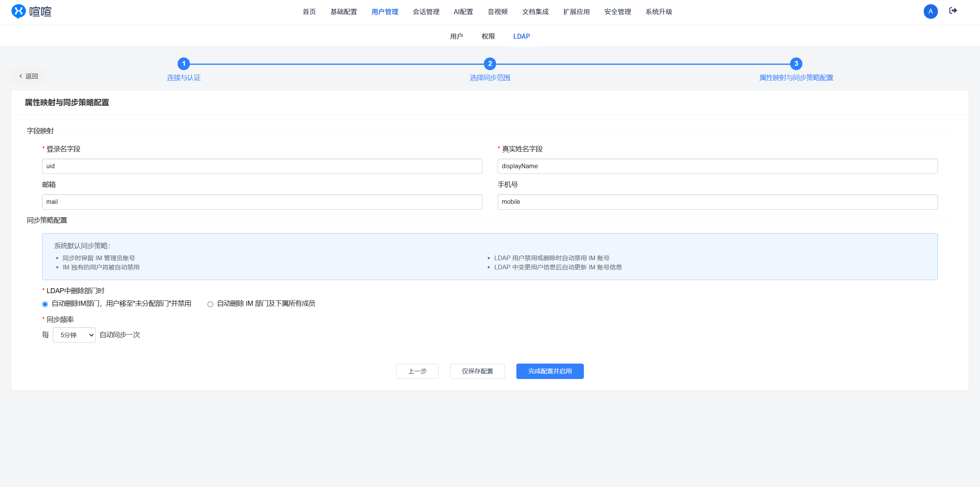Image resolution: width=980 pixels, height=487 pixels.
Task: Open the 5分钟 sync frequency dropdown
Action: point(74,335)
